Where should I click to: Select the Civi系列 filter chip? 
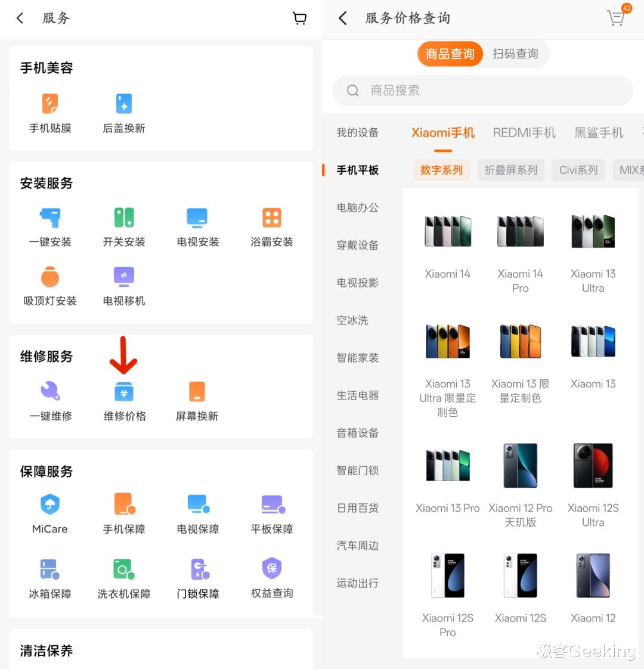578,171
